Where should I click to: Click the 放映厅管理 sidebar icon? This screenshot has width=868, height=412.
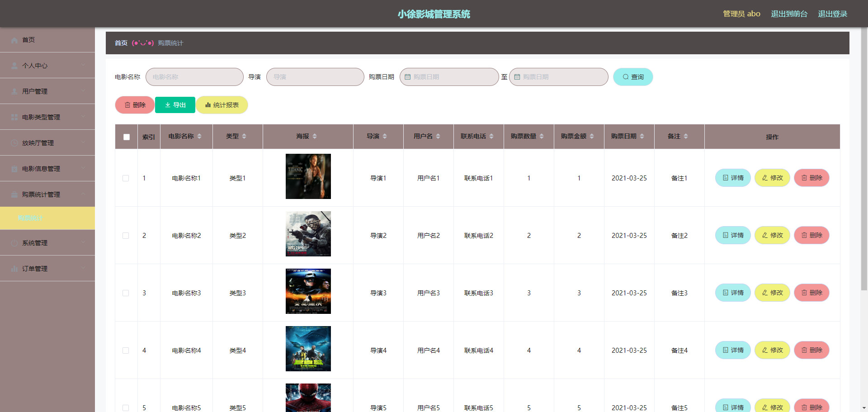point(14,143)
